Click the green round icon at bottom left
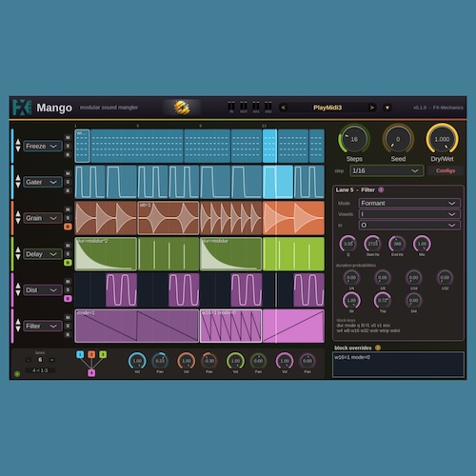Screen dimensions: 476x476 point(17,374)
